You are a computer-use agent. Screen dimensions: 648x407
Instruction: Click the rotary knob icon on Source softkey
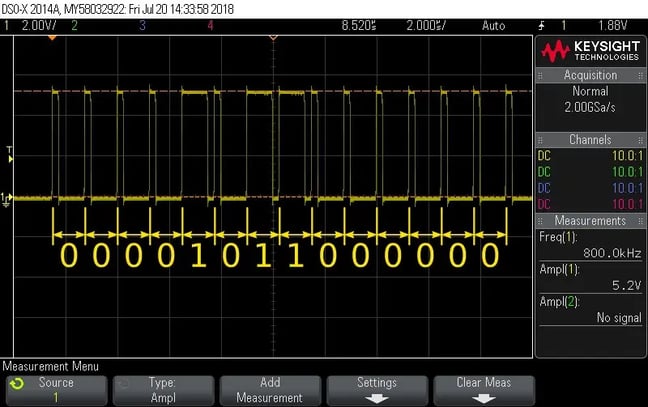[x=17, y=384]
